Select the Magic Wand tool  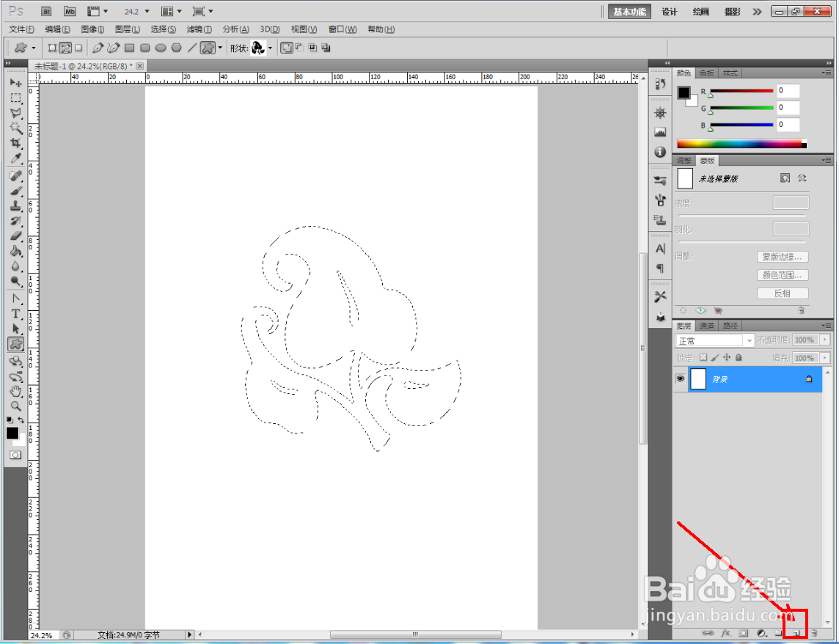(15, 128)
